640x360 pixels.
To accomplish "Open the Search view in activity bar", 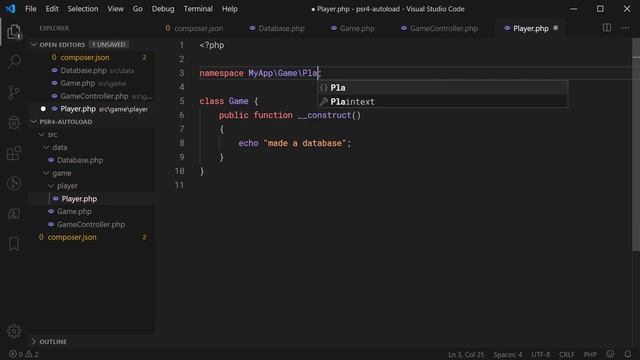I will coord(14,62).
